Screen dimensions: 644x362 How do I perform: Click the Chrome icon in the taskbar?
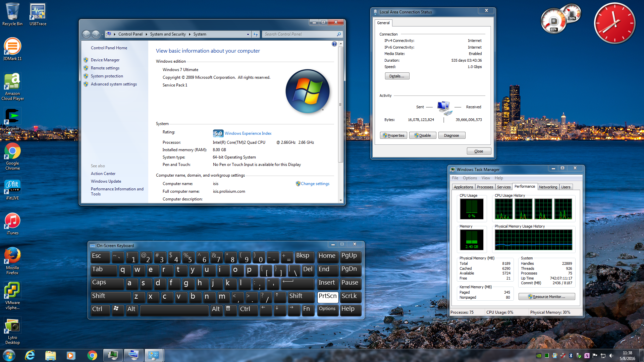click(x=92, y=355)
